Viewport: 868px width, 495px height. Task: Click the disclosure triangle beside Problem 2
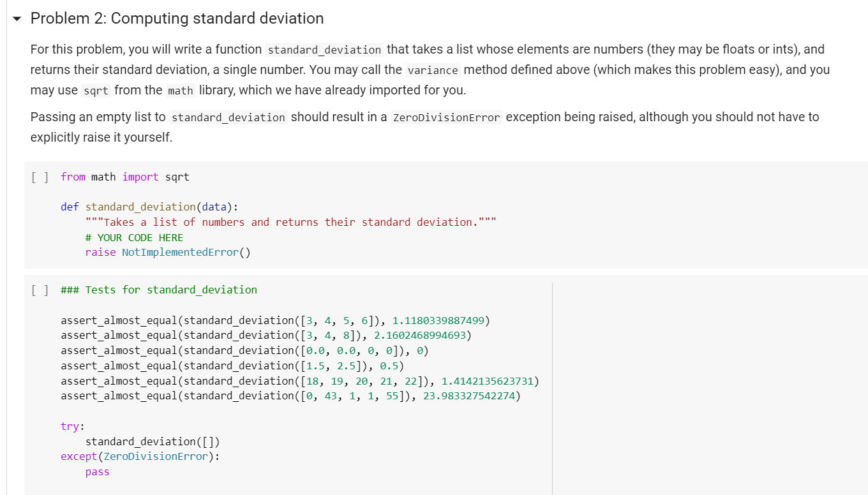pyautogui.click(x=16, y=18)
